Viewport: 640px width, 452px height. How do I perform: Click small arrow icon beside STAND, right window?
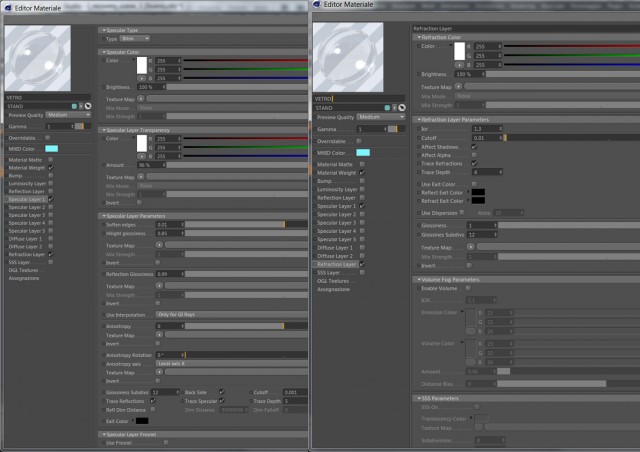(394, 108)
